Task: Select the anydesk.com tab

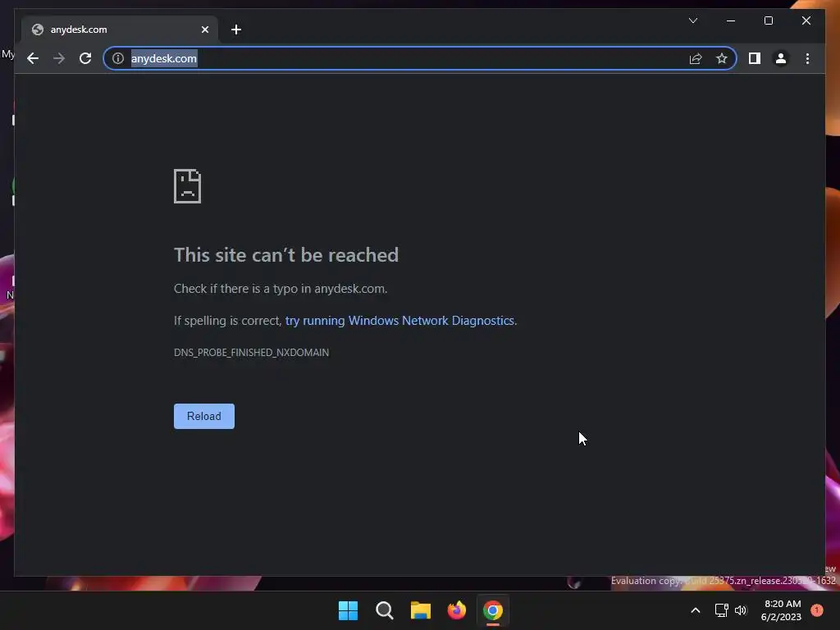Action: [120, 30]
